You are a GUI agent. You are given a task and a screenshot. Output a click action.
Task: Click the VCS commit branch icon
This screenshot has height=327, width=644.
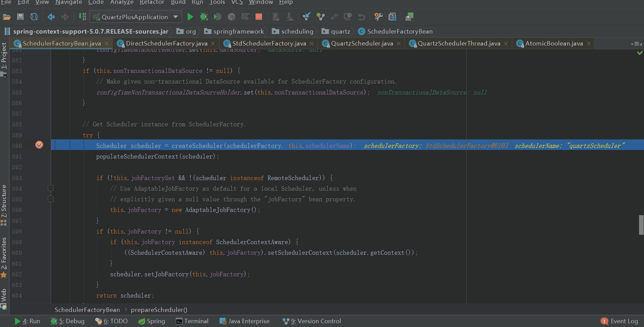[320, 16]
